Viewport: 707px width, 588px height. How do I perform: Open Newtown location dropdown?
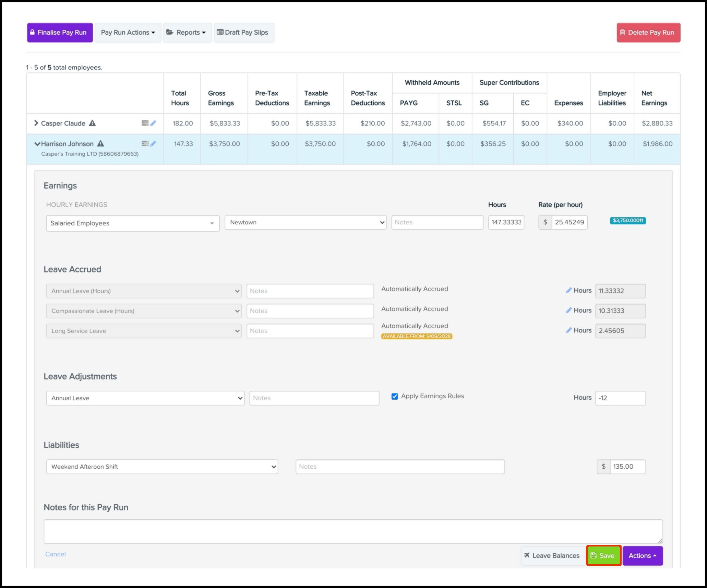point(305,222)
